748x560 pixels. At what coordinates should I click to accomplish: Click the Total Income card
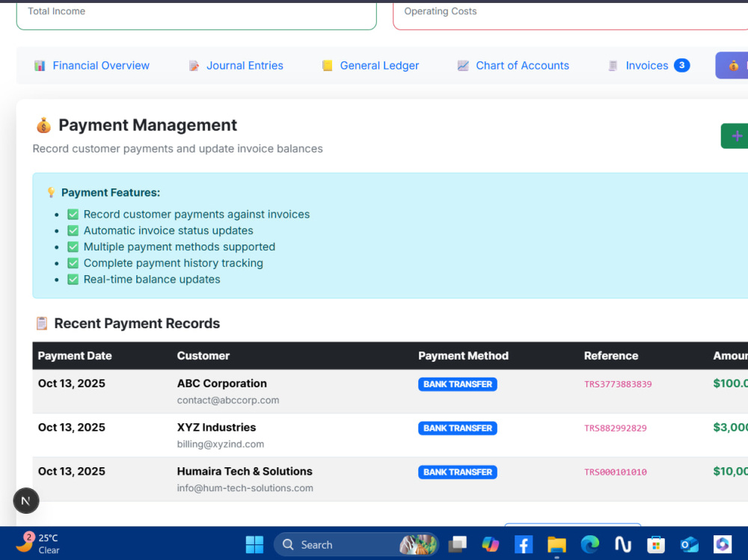[x=197, y=15]
